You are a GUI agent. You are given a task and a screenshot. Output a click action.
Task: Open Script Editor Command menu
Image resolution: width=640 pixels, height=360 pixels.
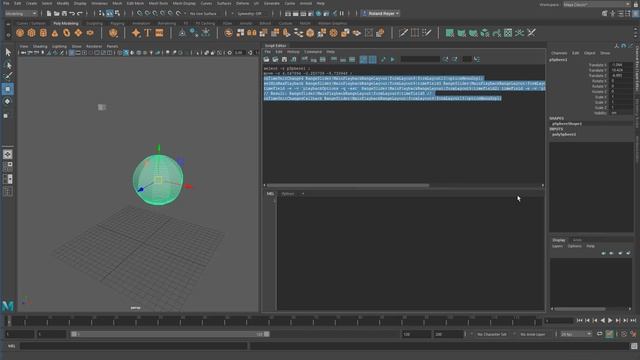pyautogui.click(x=313, y=52)
